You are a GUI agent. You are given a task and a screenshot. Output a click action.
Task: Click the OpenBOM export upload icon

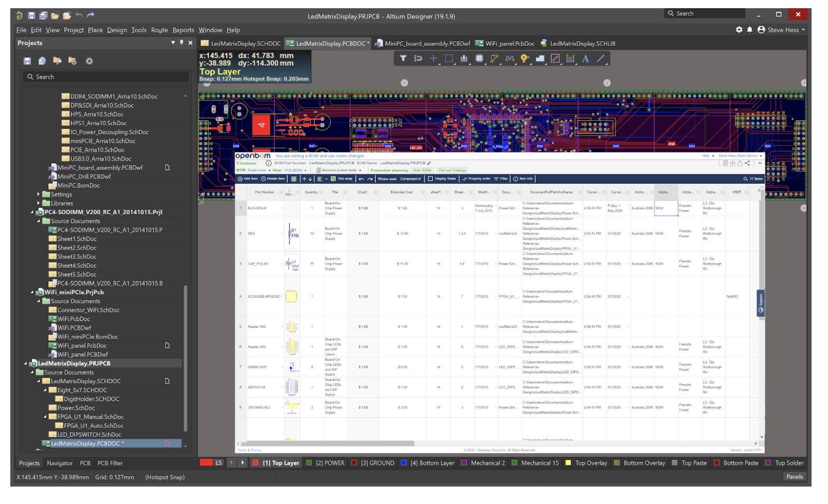740,163
